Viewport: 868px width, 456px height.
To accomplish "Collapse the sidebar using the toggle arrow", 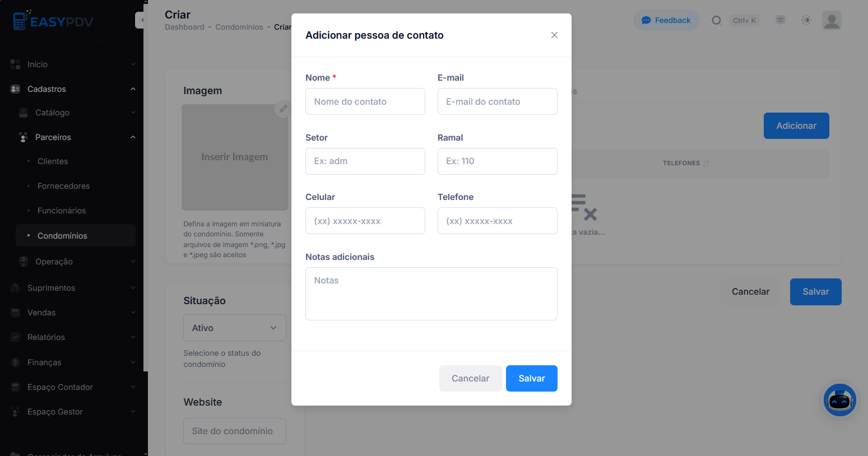I will [x=140, y=20].
